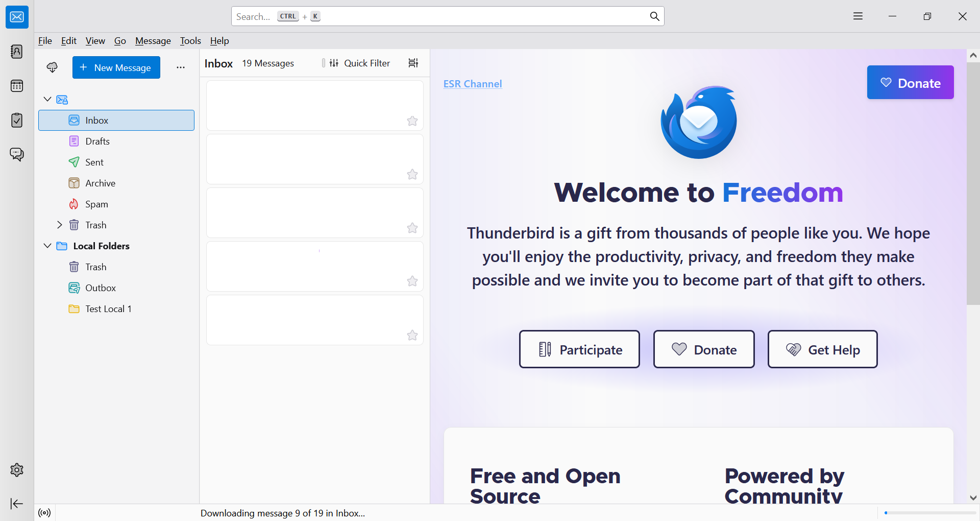The height and width of the screenshot is (521, 980).
Task: Open the ESR Channel link
Action: (473, 84)
